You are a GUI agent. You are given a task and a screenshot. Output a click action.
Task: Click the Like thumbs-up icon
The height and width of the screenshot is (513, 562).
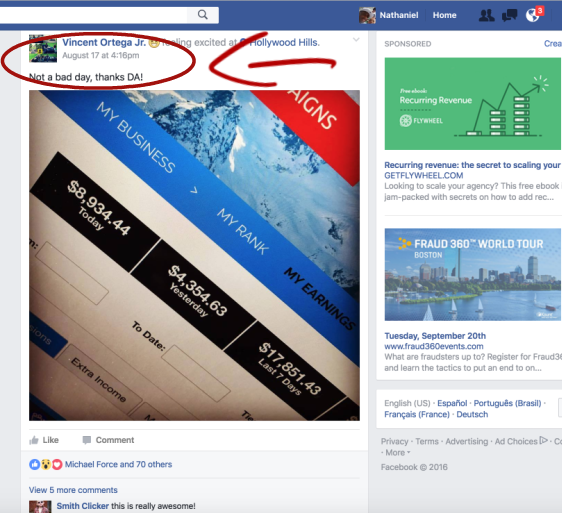click(x=34, y=440)
